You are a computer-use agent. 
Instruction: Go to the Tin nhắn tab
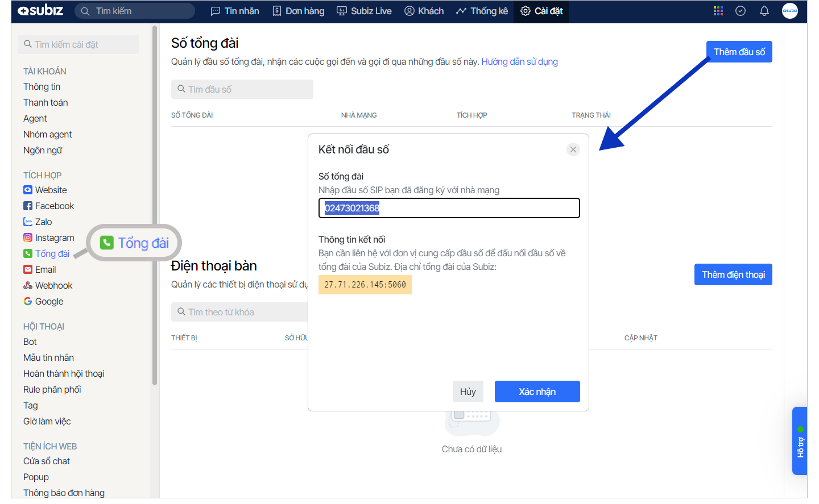coord(235,11)
